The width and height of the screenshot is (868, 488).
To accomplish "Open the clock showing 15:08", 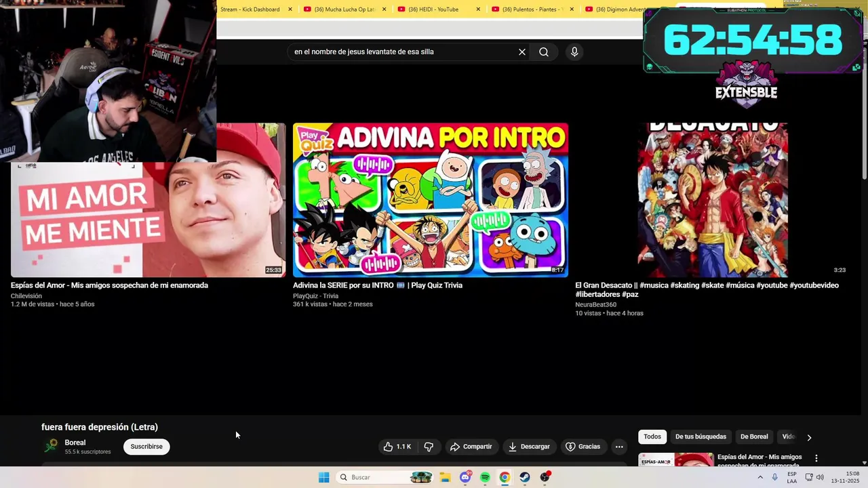I will coord(846,477).
